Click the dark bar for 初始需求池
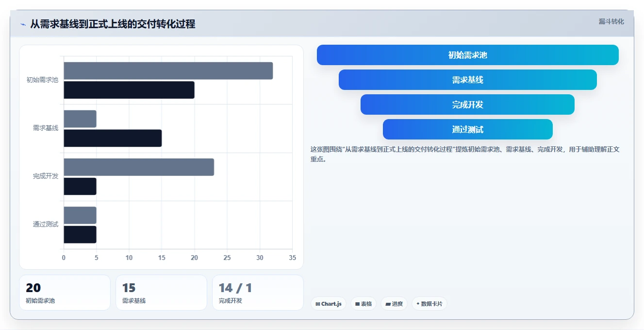The image size is (644, 330). coord(129,90)
